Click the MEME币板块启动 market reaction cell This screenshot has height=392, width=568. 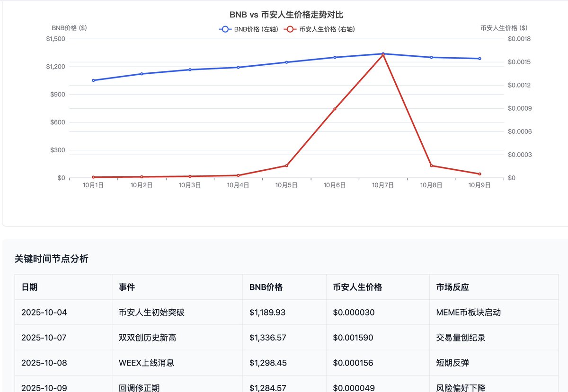pyautogui.click(x=469, y=312)
